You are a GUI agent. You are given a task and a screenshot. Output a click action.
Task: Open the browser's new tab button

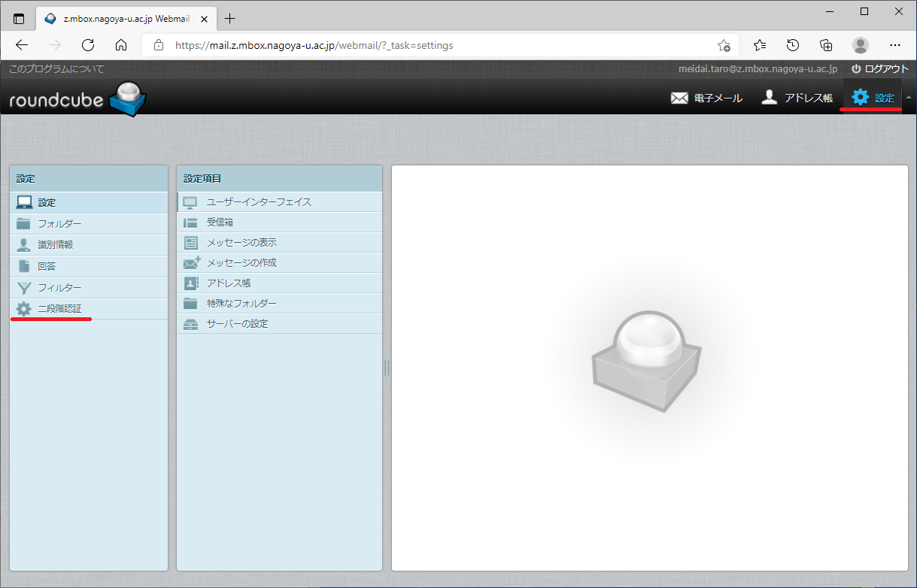(x=230, y=19)
